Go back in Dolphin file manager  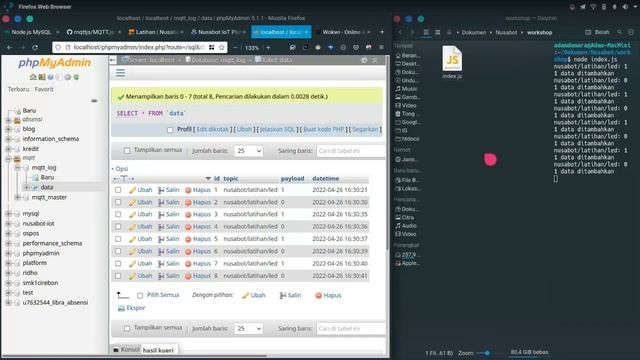pyautogui.click(x=400, y=32)
